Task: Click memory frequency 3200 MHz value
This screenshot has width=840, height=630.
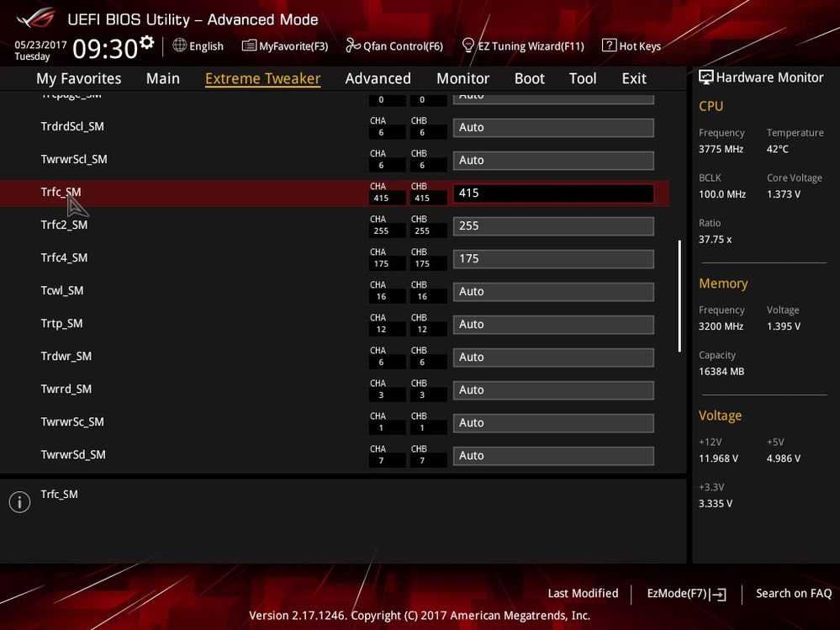Action: [721, 326]
